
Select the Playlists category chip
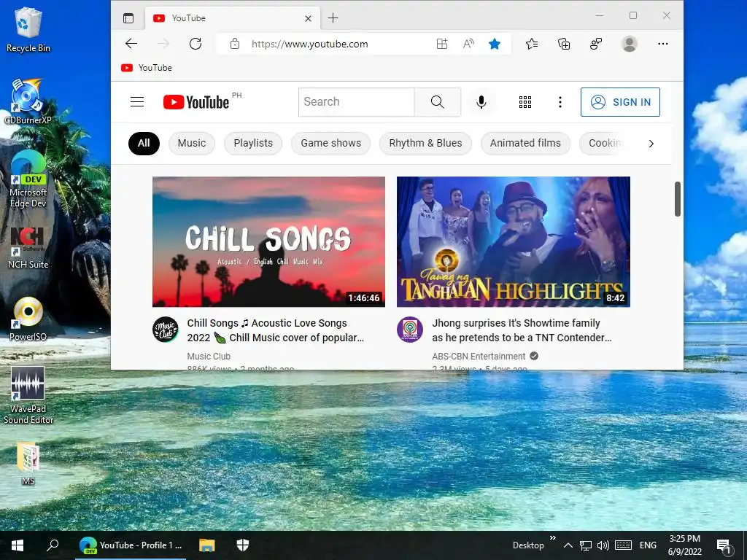(253, 144)
